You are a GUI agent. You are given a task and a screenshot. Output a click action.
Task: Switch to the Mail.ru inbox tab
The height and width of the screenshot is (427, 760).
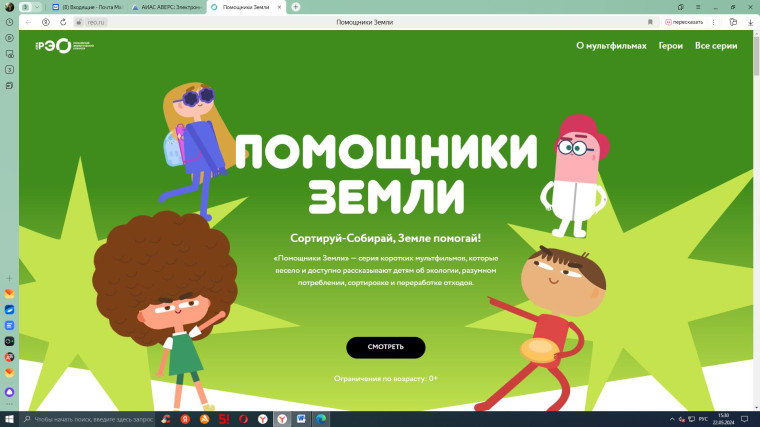click(x=87, y=7)
